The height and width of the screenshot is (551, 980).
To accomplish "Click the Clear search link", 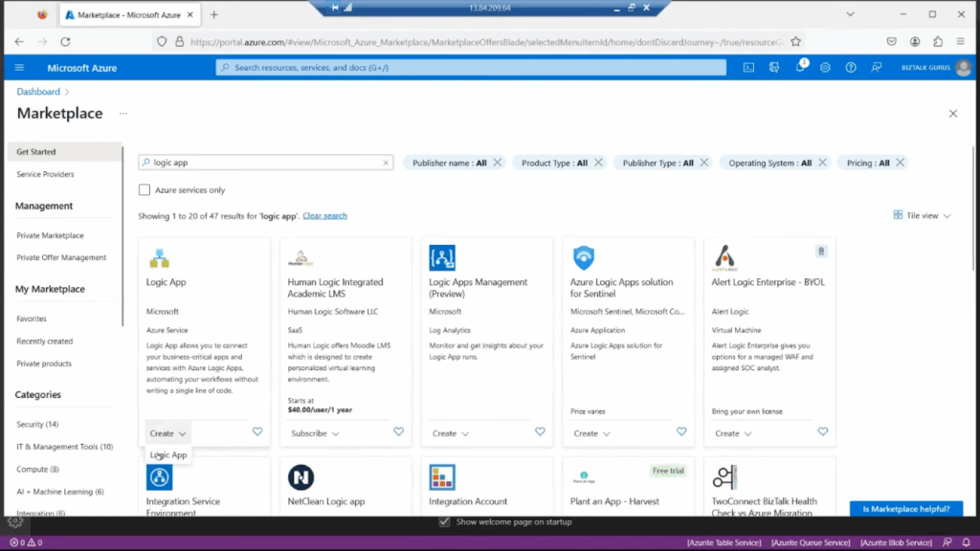I will pos(325,215).
